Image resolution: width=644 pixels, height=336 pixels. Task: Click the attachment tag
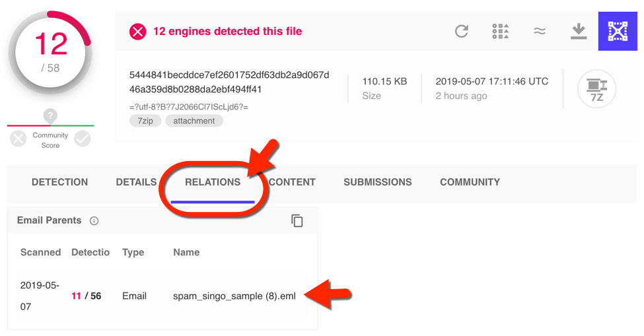coord(194,121)
